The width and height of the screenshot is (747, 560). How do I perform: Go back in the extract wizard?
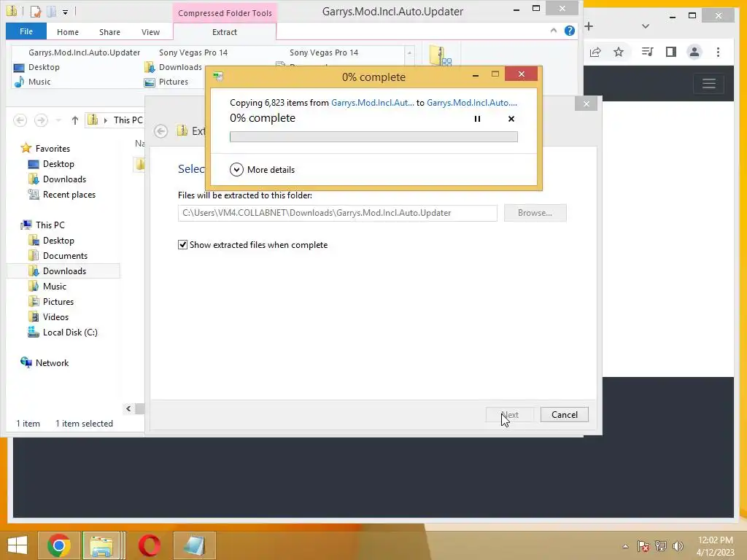click(161, 131)
